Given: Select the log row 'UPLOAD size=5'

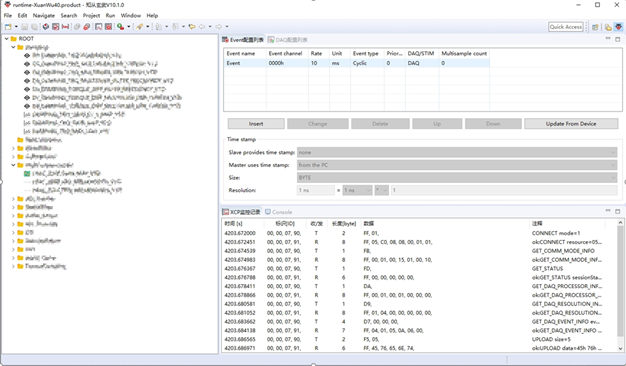Looking at the screenshot, I should [419, 339].
